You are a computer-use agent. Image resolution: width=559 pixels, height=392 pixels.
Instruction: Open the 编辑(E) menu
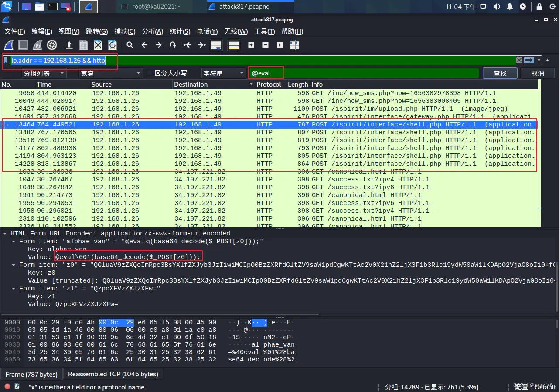[42, 31]
